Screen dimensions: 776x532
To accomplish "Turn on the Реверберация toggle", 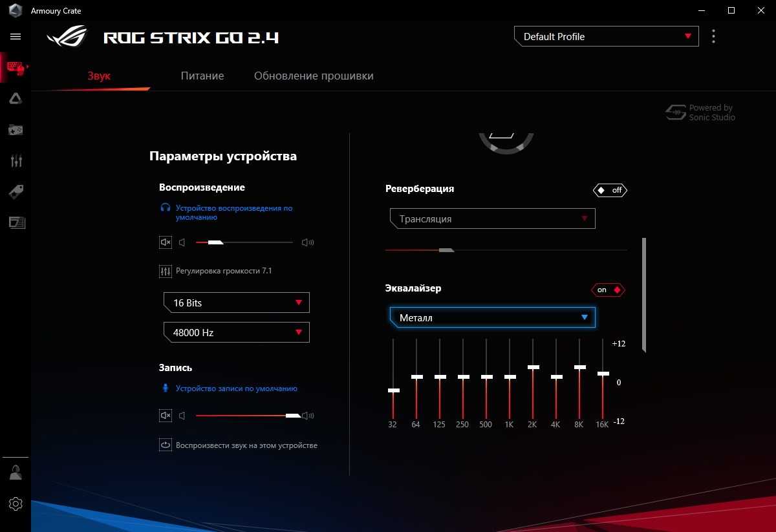I will [x=610, y=190].
